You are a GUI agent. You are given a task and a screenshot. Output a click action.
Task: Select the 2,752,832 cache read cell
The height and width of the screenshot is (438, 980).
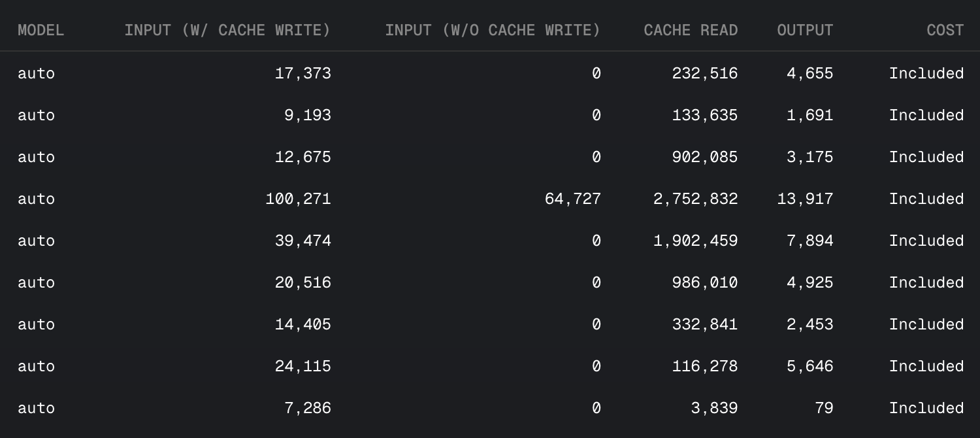[x=695, y=199]
